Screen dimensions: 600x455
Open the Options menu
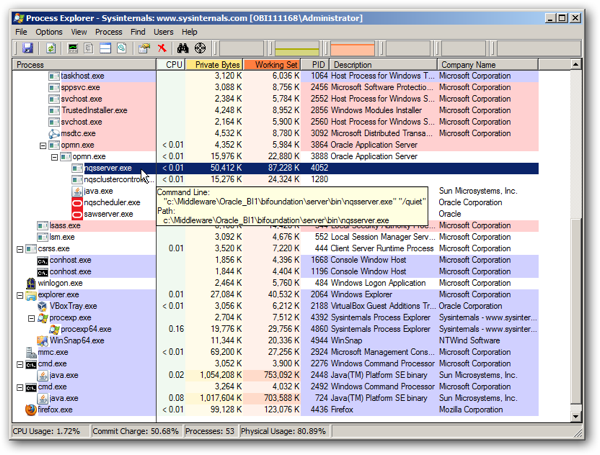pyautogui.click(x=49, y=32)
